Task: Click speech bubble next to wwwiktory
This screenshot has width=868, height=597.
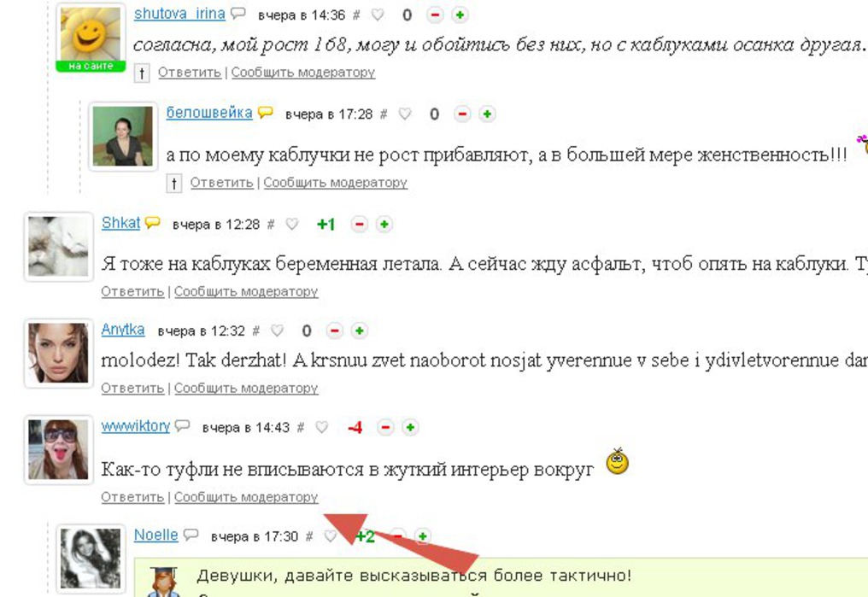Action: click(182, 425)
